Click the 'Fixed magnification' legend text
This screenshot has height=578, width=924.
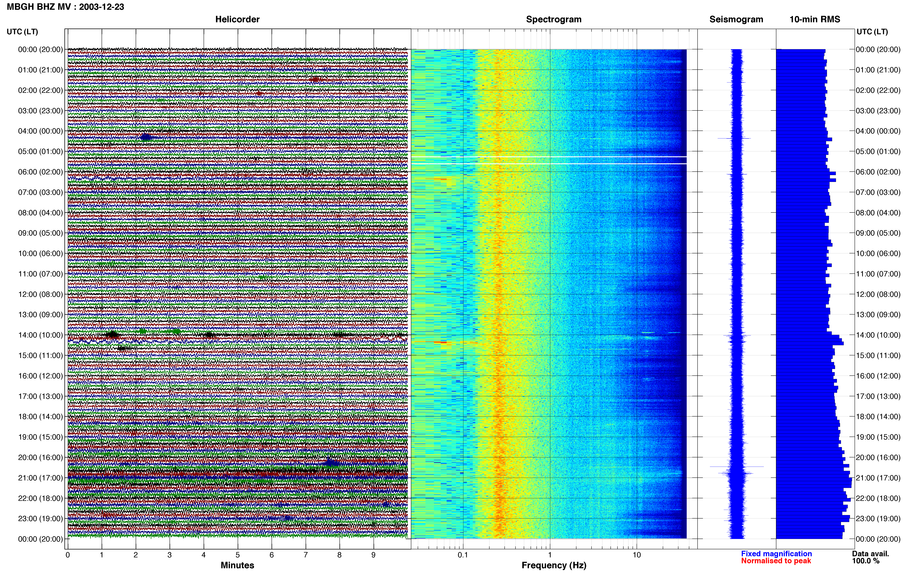[777, 554]
